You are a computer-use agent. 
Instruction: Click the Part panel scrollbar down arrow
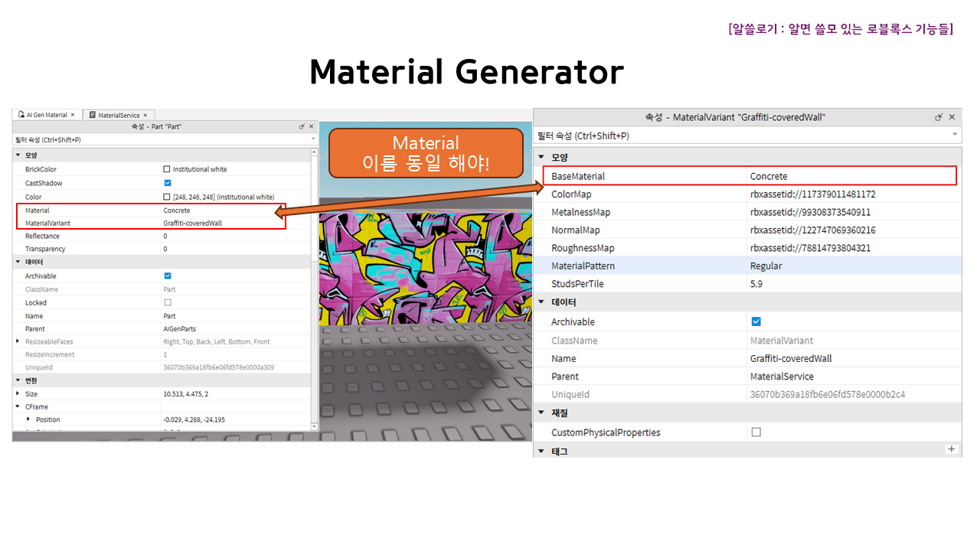(314, 426)
